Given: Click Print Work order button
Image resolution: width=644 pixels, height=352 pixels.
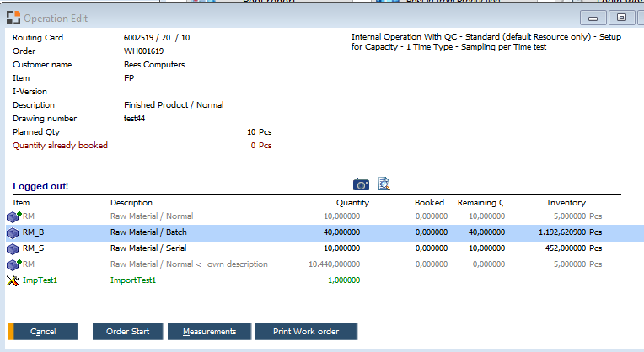Looking at the screenshot, I should pos(305,332).
